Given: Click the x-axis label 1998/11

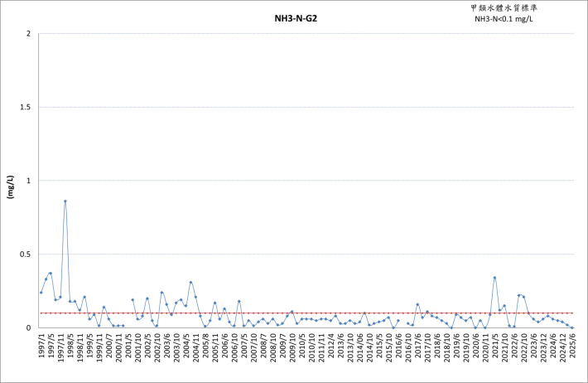Looking at the screenshot, I should (80, 348).
